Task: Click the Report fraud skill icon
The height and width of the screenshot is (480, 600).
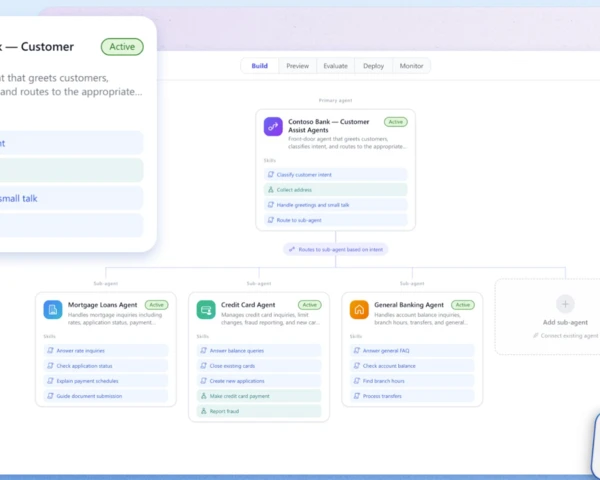Action: point(204,411)
